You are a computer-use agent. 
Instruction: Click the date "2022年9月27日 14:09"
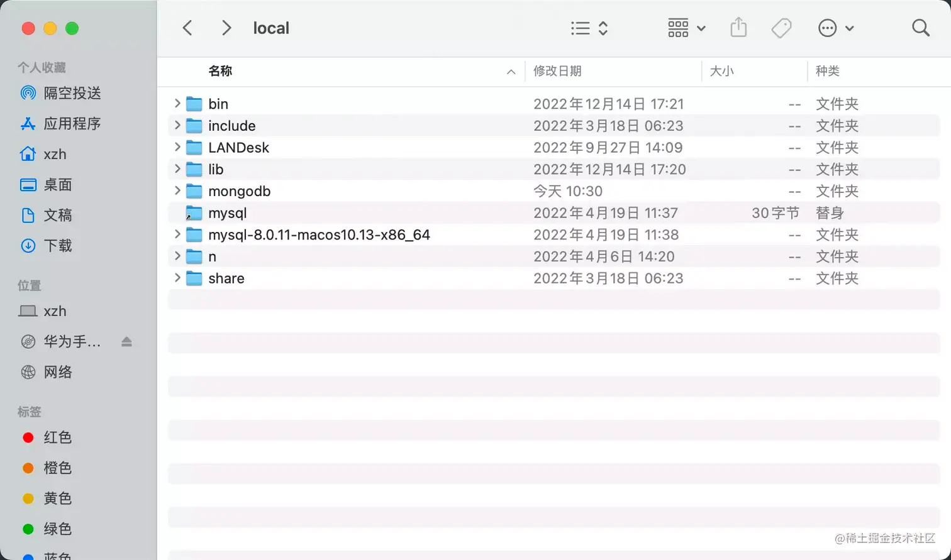point(608,148)
